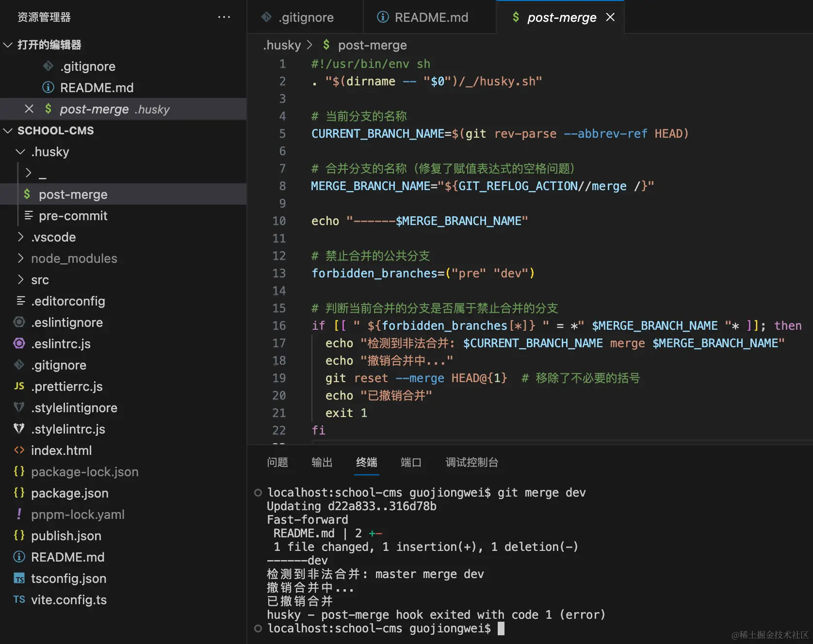Click the braces icon of publish.json
This screenshot has width=813, height=644.
tap(19, 535)
